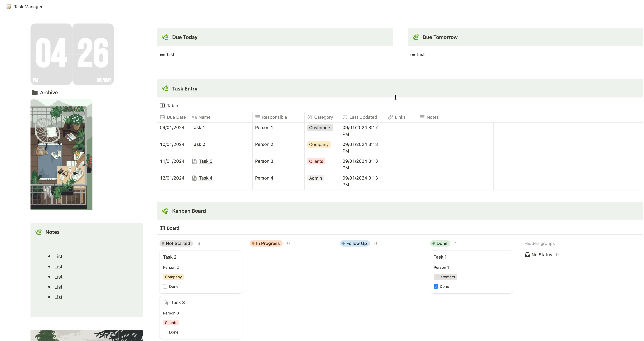Screen dimensions: 644x341
Task: Click the Company tag on Task 2 card
Action: tap(173, 277)
